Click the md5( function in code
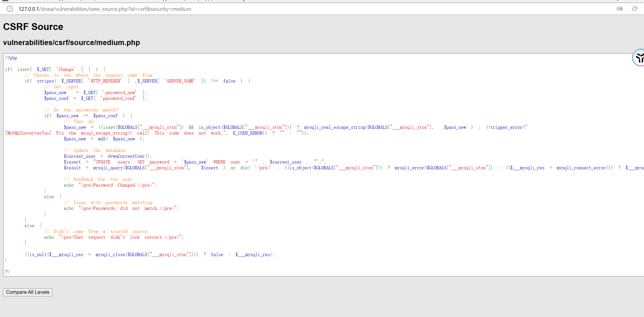 tap(103, 139)
